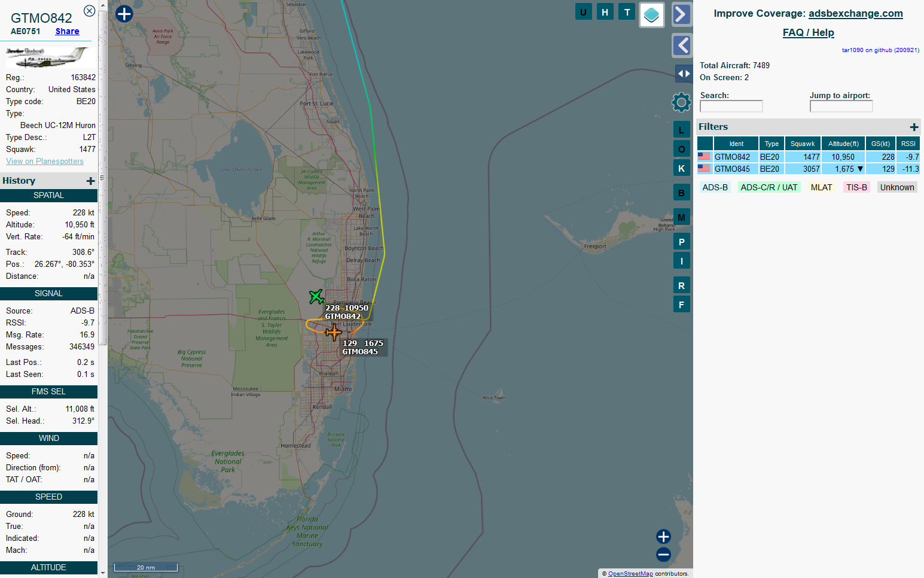Click the ALTITUDE section header
This screenshot has width=924, height=578.
tap(48, 568)
